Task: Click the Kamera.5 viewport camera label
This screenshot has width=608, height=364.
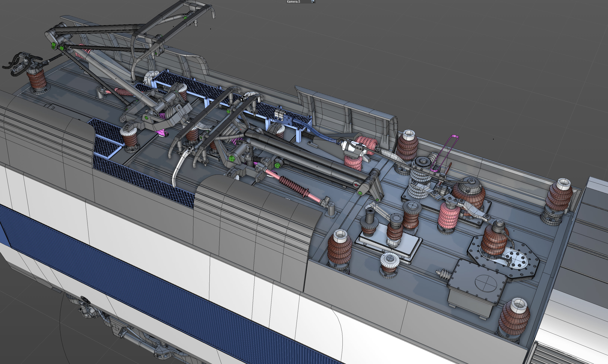Action: coord(293,2)
